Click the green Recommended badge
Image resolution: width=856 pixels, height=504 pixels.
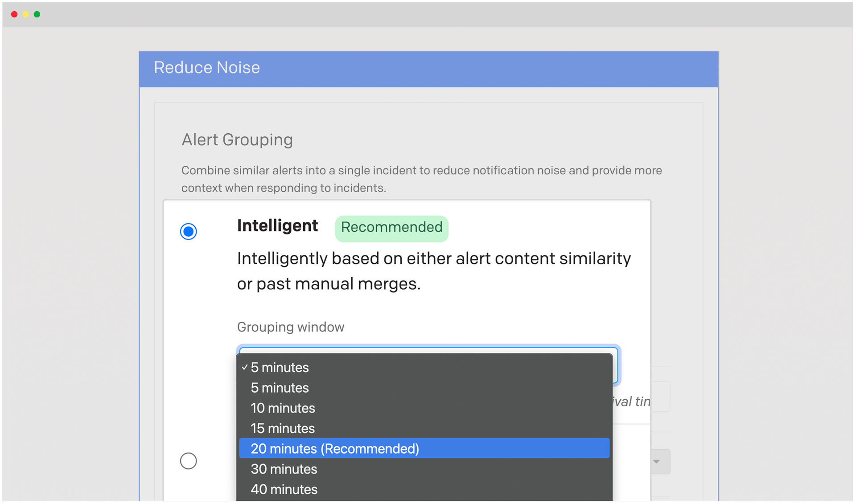tap(391, 228)
